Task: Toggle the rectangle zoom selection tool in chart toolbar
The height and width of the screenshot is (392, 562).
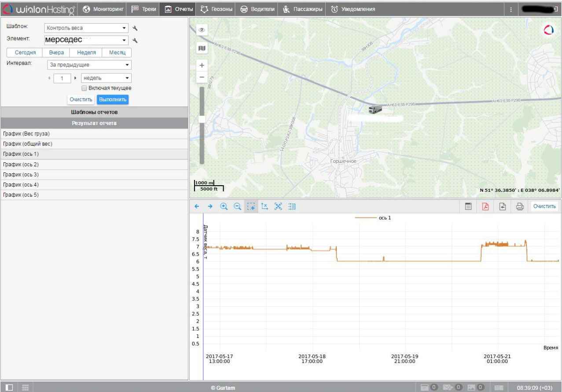Action: coord(251,206)
